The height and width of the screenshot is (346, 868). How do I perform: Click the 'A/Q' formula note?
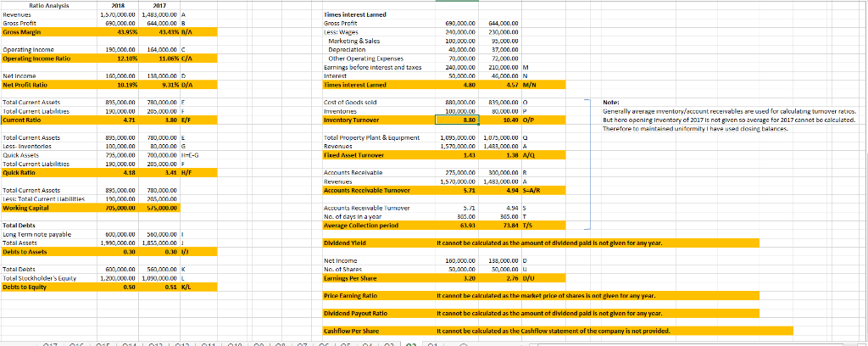click(528, 155)
